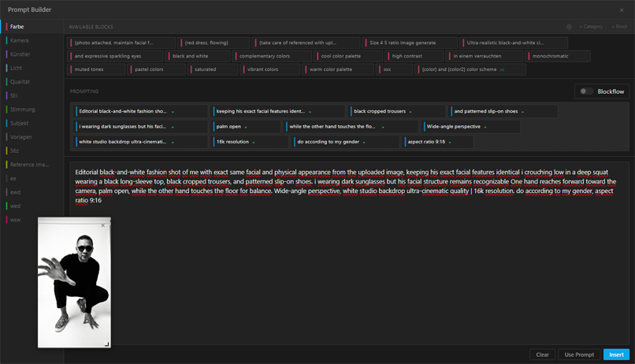Close the reference image preview
This screenshot has width=635, height=364.
(x=102, y=225)
